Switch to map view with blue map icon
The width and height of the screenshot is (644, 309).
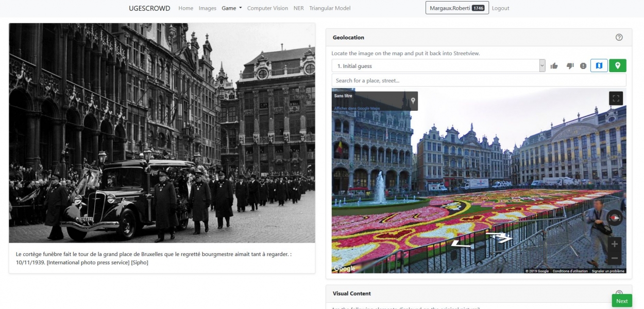pyautogui.click(x=599, y=66)
